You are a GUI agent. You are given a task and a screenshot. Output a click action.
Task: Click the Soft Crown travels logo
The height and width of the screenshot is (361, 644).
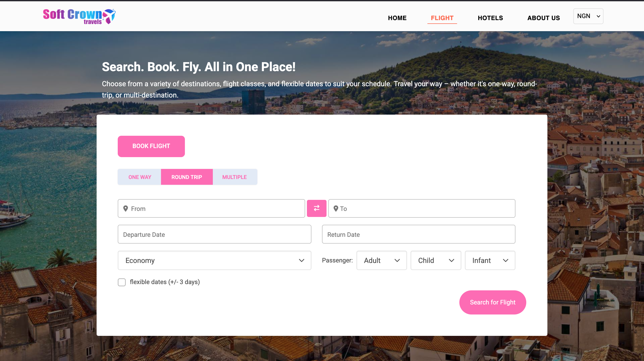(79, 16)
